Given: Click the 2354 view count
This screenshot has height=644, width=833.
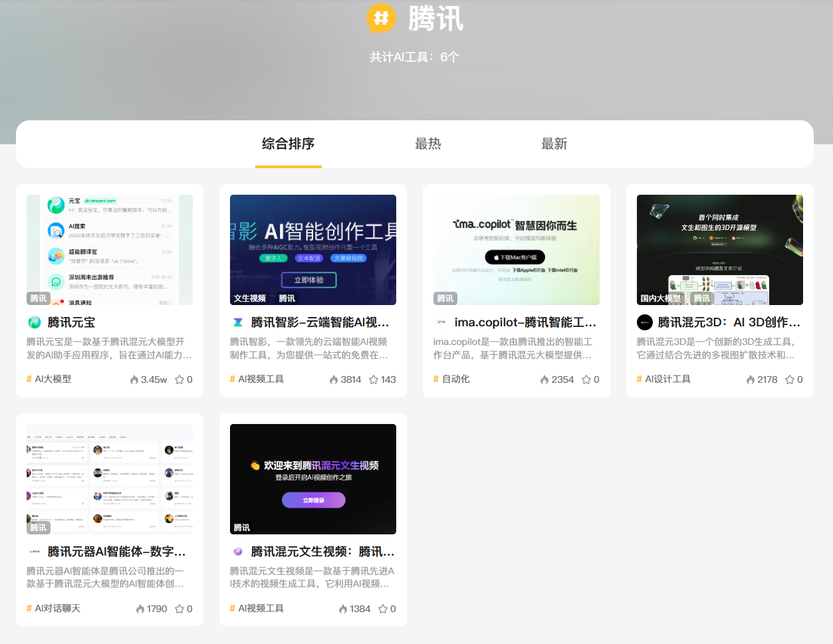Looking at the screenshot, I should [562, 379].
